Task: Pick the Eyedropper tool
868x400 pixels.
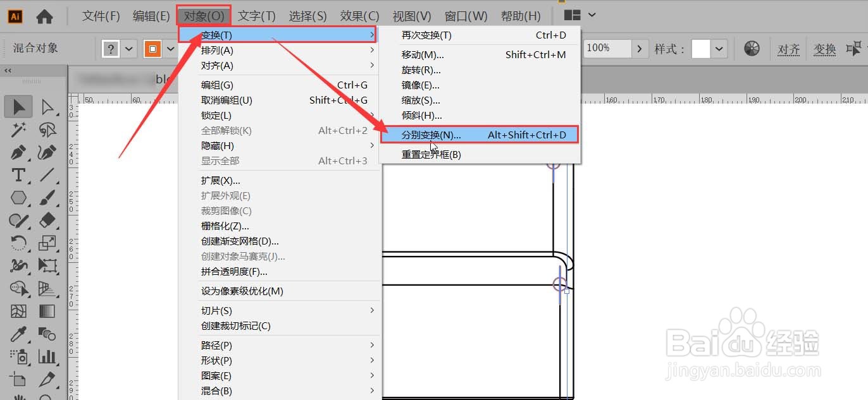Action: click(18, 334)
